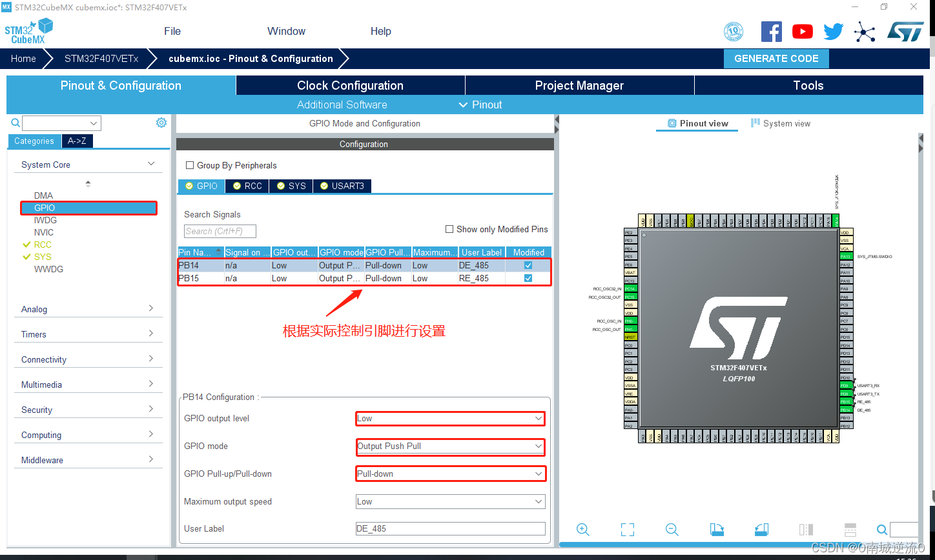
Task: Zoom in on the pinout view
Action: 582,530
